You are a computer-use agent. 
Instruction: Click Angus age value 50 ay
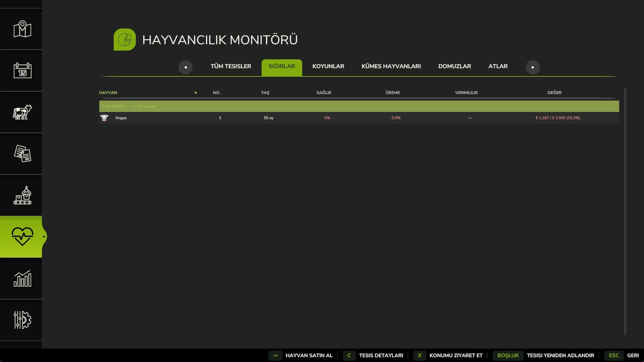268,118
